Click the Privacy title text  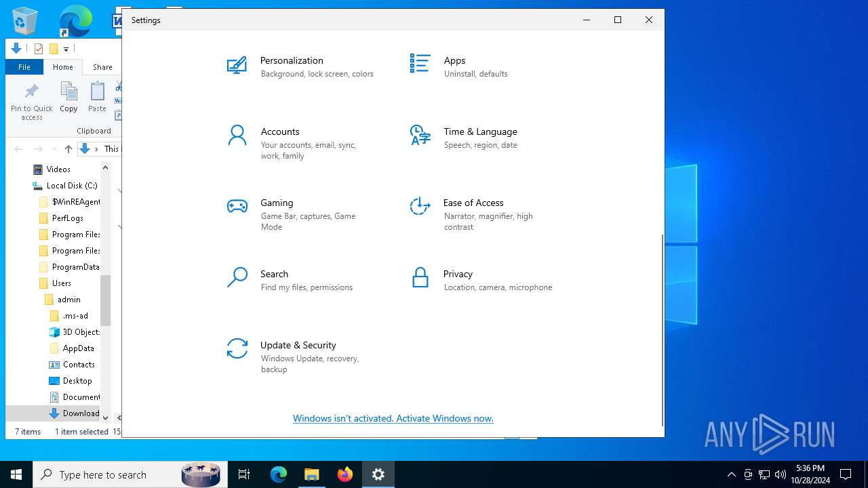458,274
